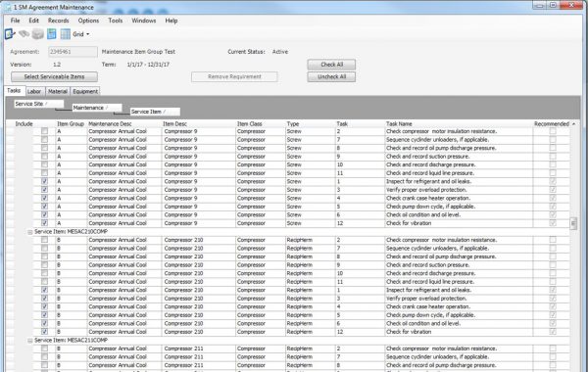Image resolution: width=588 pixels, height=372 pixels.
Task: Sort by the Task Name column header
Action: click(399, 124)
